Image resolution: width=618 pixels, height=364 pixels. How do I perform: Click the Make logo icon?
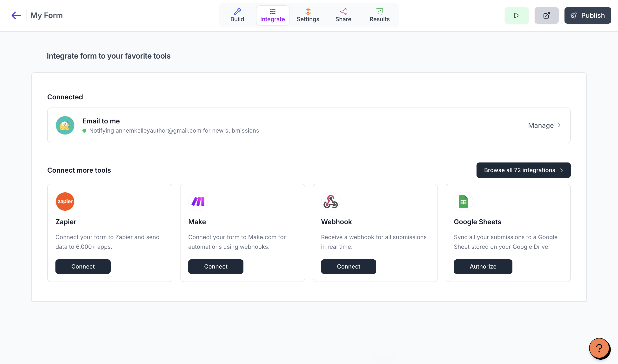tap(198, 201)
